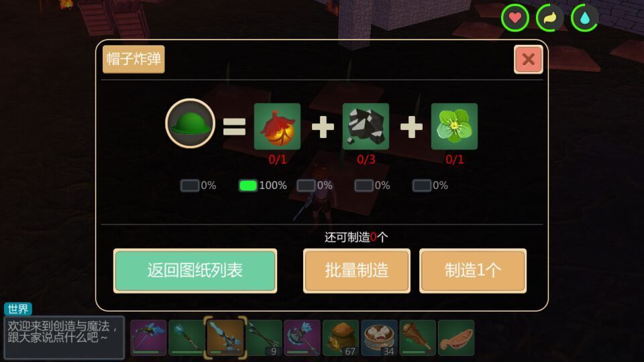Click 返回图纸列表 button

tap(195, 271)
